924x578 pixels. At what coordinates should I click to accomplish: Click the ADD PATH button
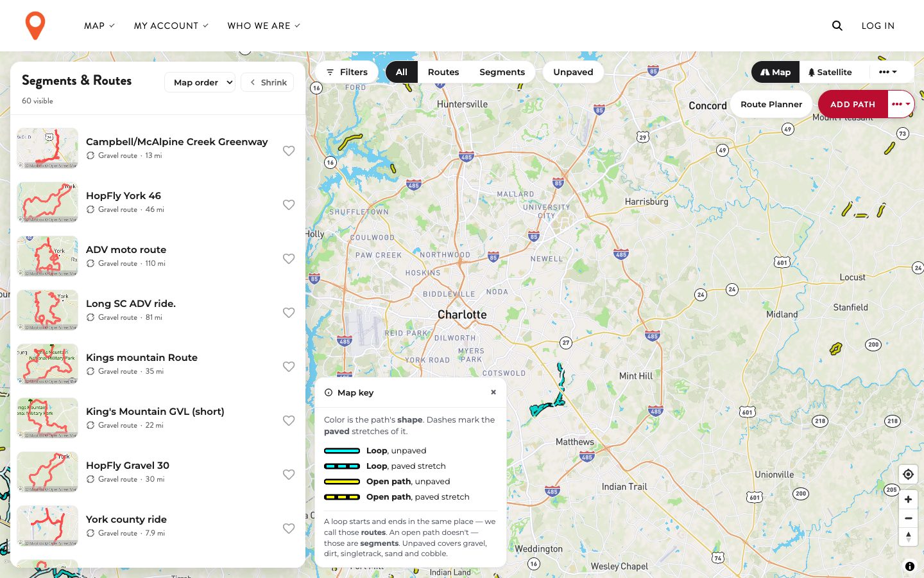click(x=853, y=104)
